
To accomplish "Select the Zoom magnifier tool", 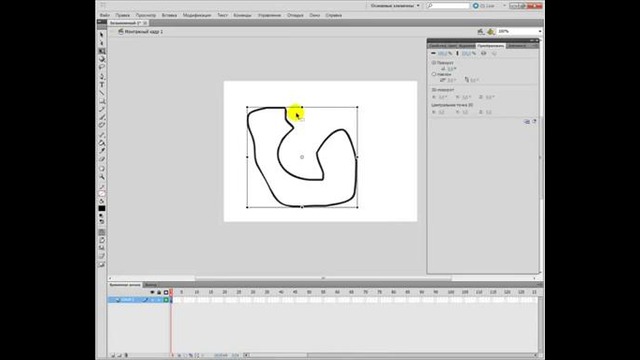I will point(102,177).
